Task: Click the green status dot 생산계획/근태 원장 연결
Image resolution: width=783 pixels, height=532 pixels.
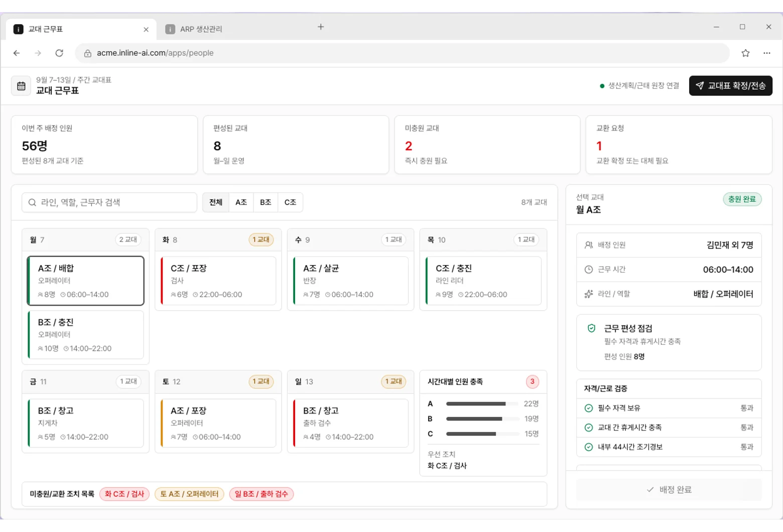Action: pyautogui.click(x=602, y=86)
